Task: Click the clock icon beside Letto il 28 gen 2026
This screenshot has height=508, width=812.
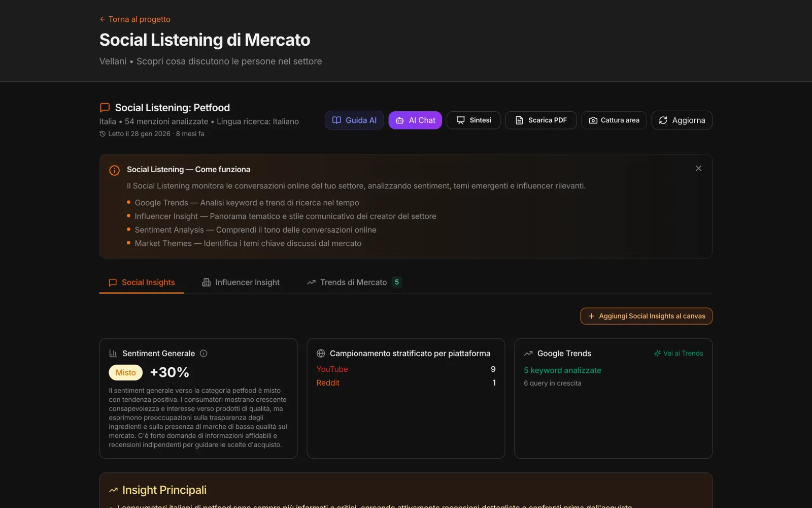Action: coord(103,134)
